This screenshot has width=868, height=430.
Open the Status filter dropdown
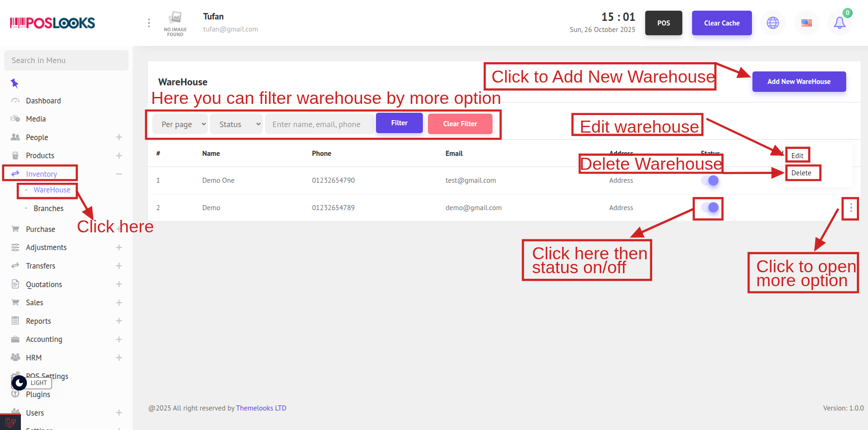coord(236,124)
